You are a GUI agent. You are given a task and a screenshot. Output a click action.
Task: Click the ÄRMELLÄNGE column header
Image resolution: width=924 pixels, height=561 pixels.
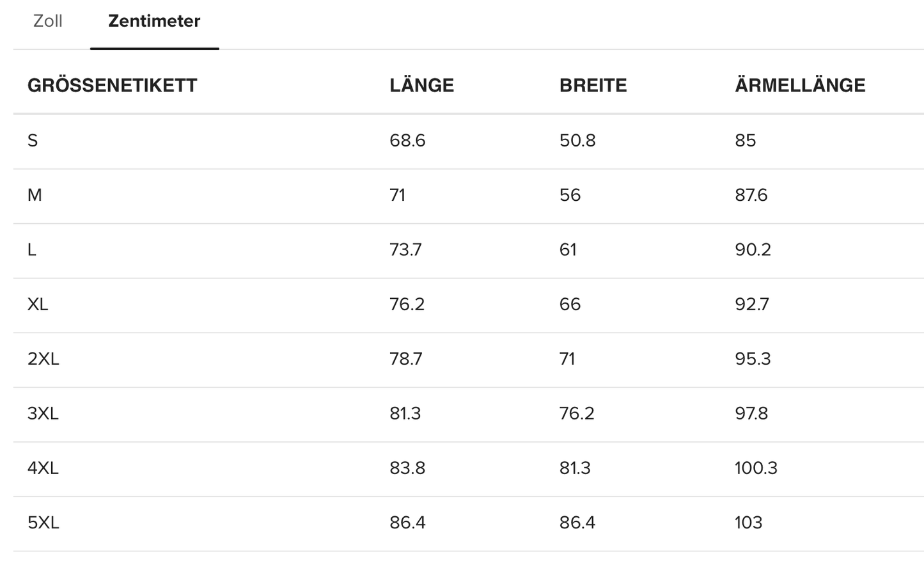tap(799, 85)
